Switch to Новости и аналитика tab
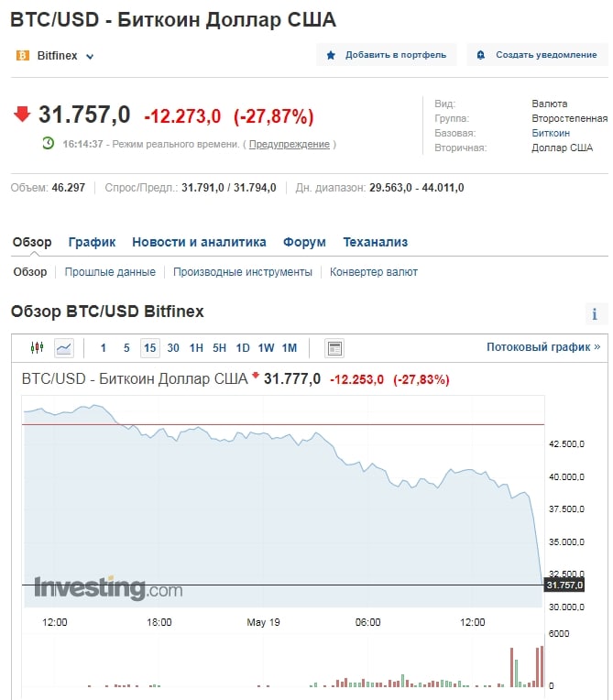The height and width of the screenshot is (700, 613). 199,242
